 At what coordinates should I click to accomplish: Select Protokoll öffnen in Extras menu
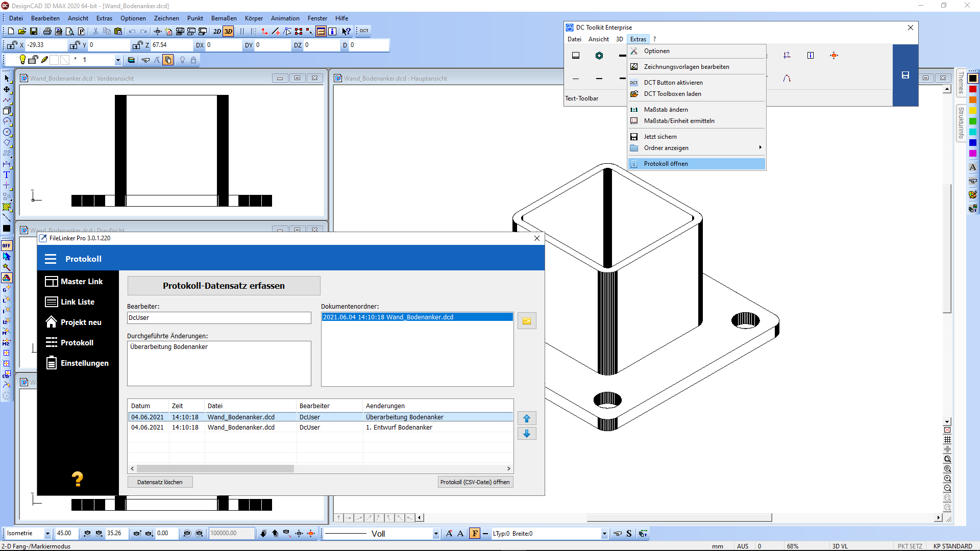click(697, 164)
